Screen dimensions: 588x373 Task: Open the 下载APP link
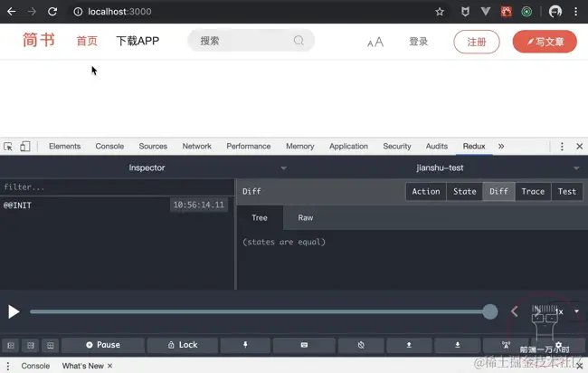tap(138, 41)
